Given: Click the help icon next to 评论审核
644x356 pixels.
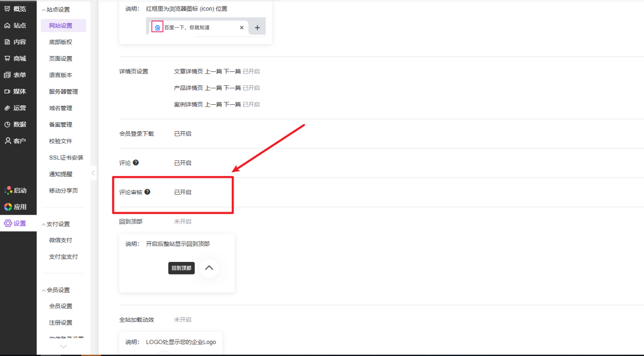Looking at the screenshot, I should [147, 192].
